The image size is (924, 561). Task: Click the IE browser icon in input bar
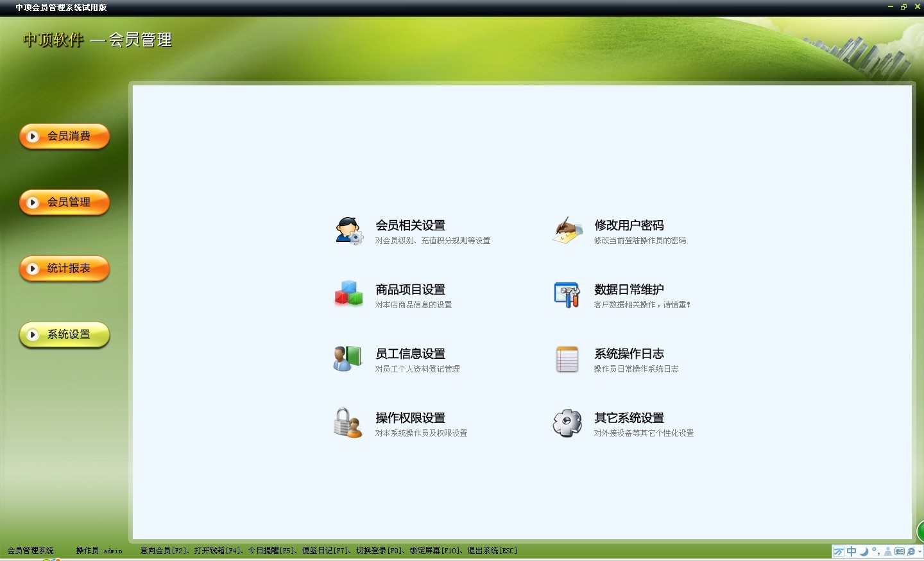click(911, 551)
